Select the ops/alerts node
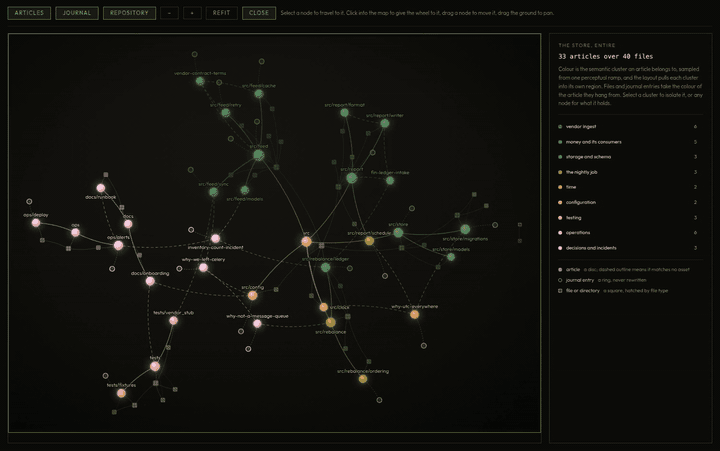 118,245
